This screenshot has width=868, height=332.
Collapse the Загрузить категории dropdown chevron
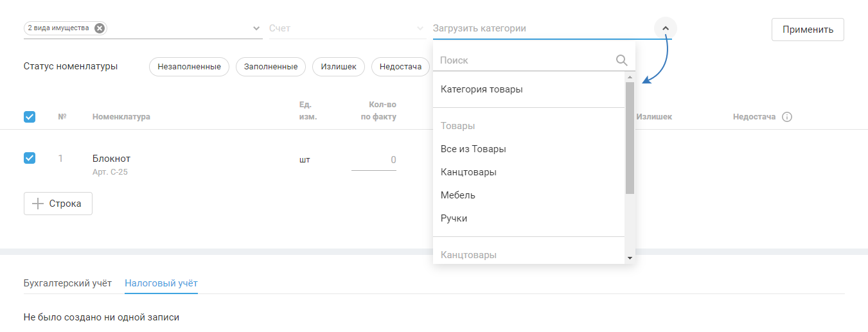point(665,28)
